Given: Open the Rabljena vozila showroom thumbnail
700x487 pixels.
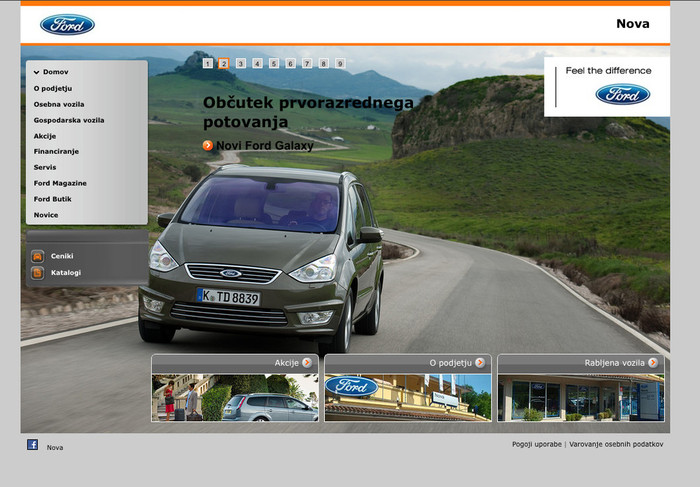Looking at the screenshot, I should (x=581, y=398).
